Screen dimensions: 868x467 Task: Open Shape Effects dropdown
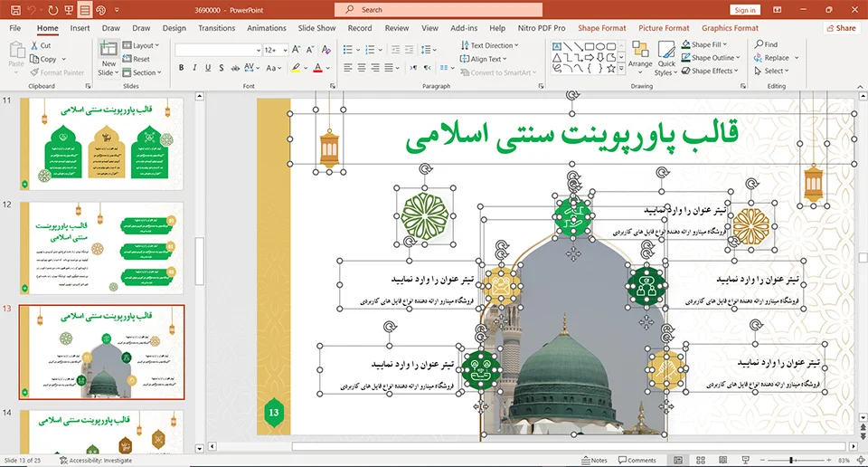(x=710, y=71)
